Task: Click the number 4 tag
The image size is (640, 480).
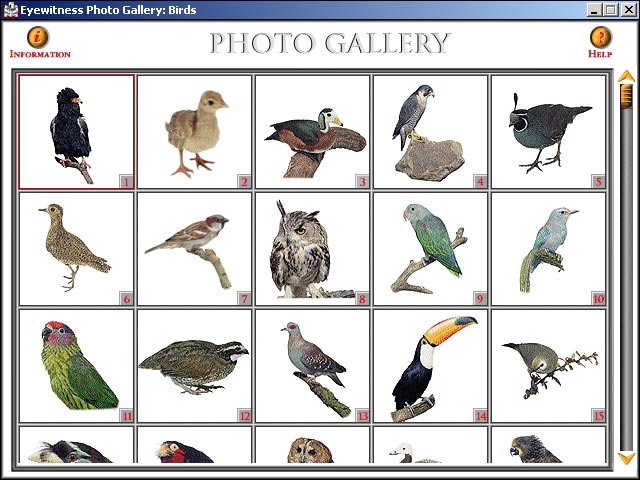Action: pyautogui.click(x=480, y=182)
